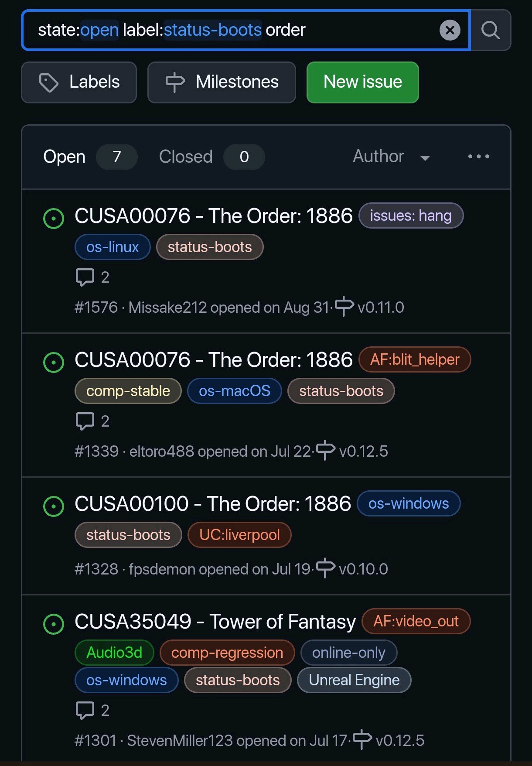Viewport: 532px width, 766px height.
Task: Create a New issue
Action: (x=362, y=82)
